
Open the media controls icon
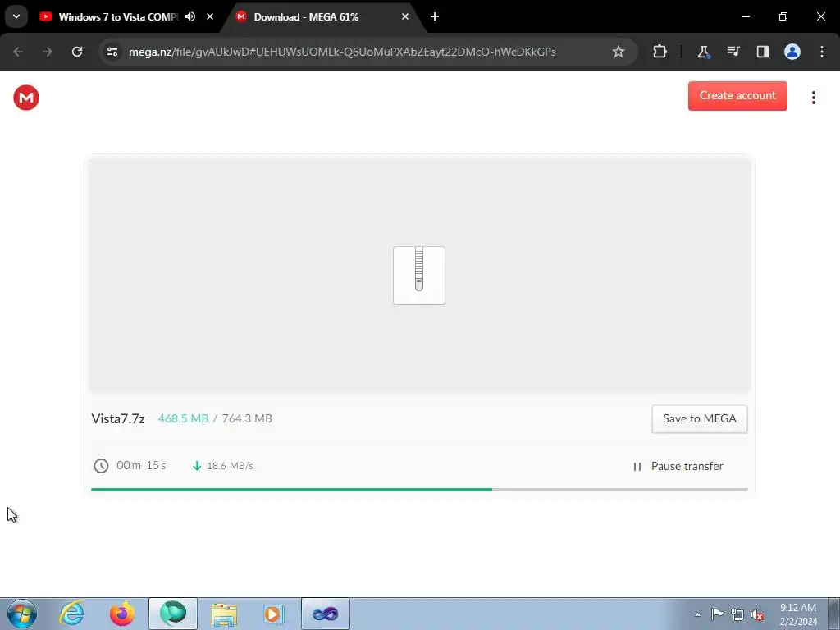(733, 52)
